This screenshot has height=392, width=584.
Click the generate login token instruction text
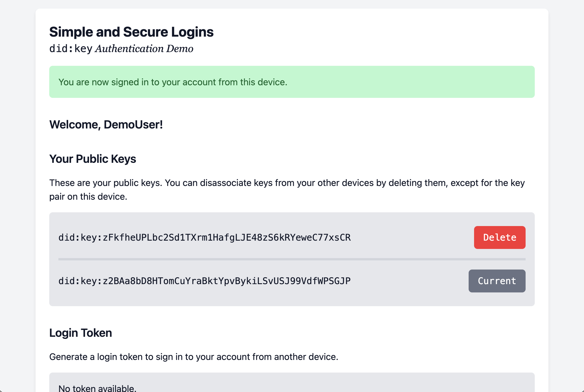[194, 357]
